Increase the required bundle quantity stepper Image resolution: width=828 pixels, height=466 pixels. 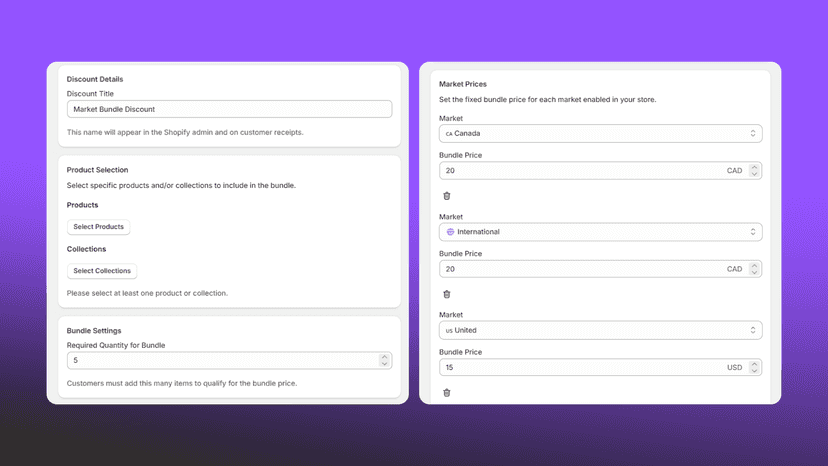pos(384,357)
